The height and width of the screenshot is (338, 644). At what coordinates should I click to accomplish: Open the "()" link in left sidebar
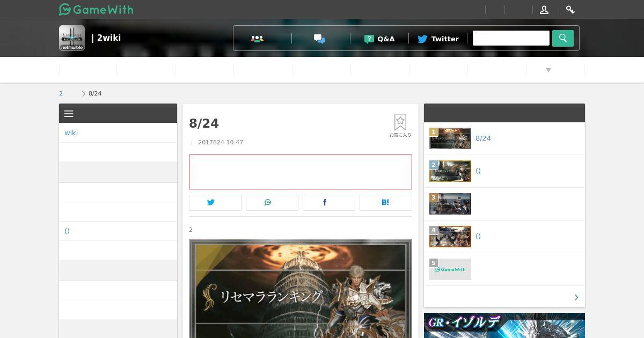tap(67, 231)
